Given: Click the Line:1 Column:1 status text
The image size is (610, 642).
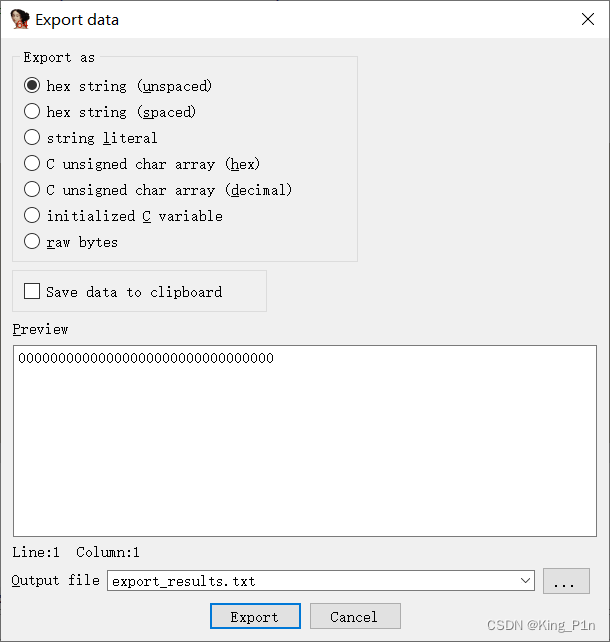Looking at the screenshot, I should 76,552.
